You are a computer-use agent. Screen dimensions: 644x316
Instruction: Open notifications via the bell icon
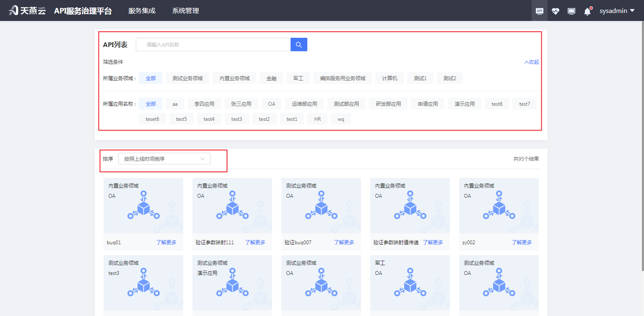(587, 10)
